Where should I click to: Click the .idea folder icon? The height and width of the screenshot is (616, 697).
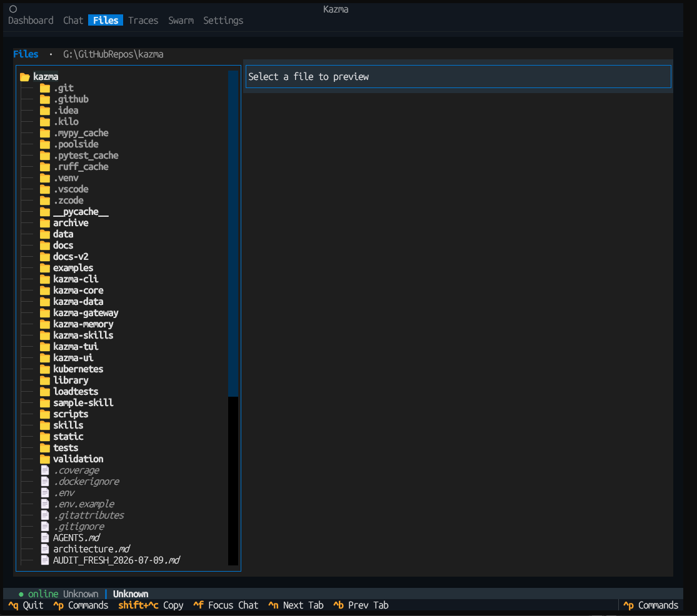click(45, 111)
